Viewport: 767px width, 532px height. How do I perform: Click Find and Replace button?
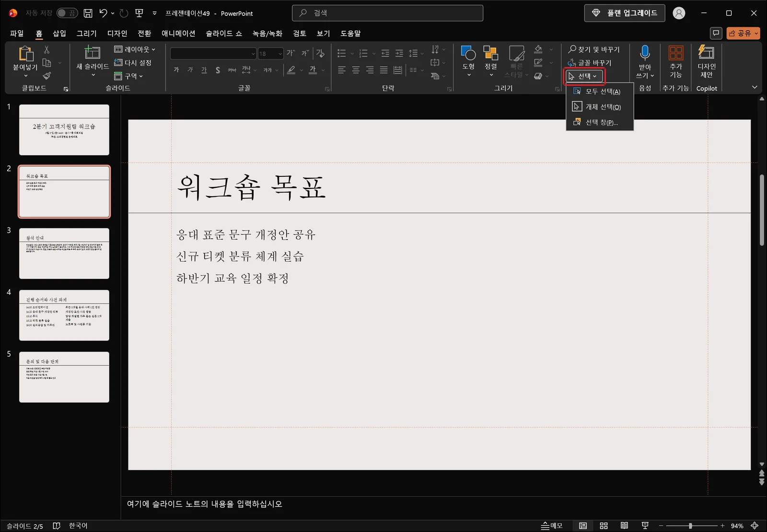click(x=594, y=49)
